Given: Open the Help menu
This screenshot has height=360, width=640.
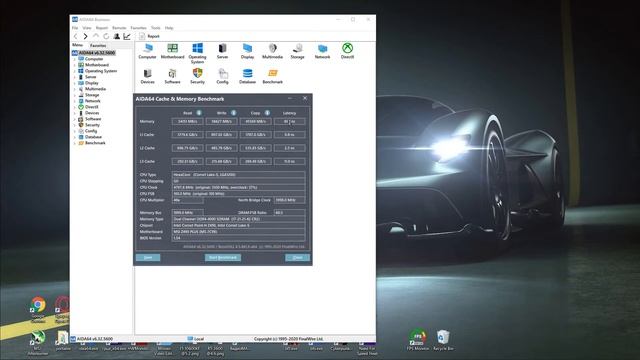Looking at the screenshot, I should tap(169, 28).
